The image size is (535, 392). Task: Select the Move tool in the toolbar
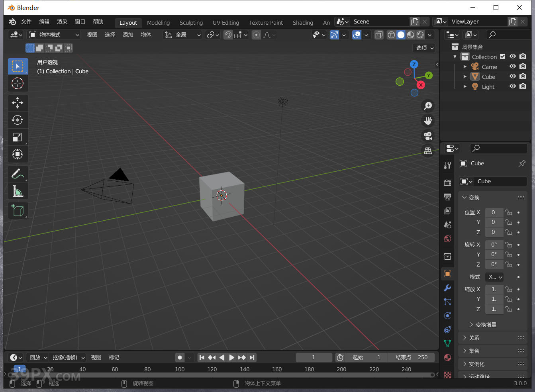point(18,103)
